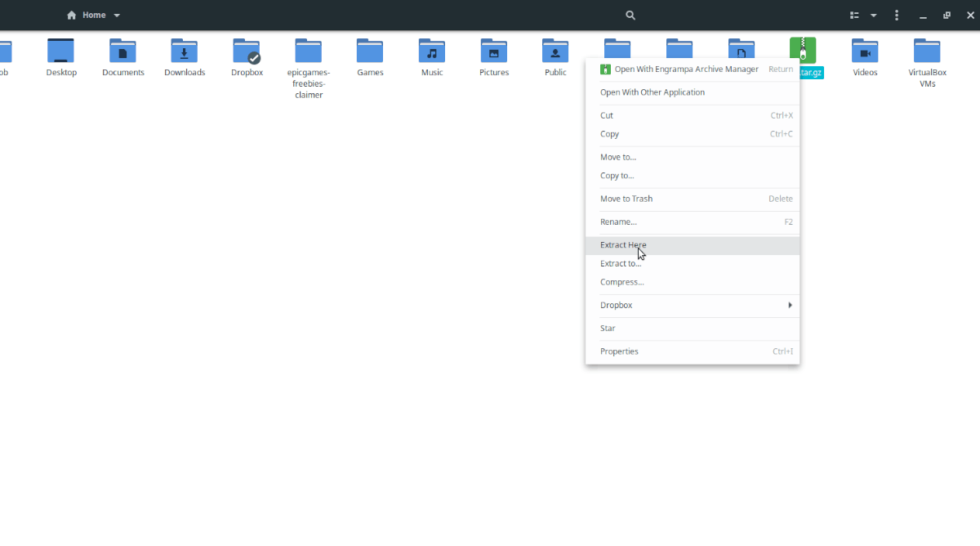This screenshot has height=546, width=980.
Task: Click the search magnifier in header
Action: point(630,16)
